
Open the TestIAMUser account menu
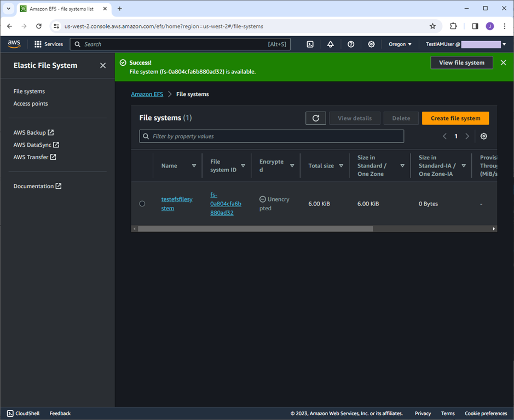coord(465,44)
